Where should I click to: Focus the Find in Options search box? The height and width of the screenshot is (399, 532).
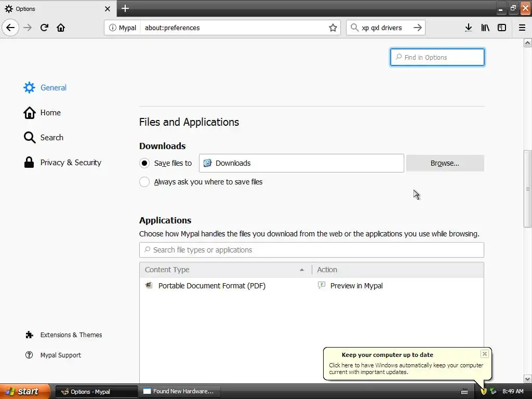[x=437, y=57]
